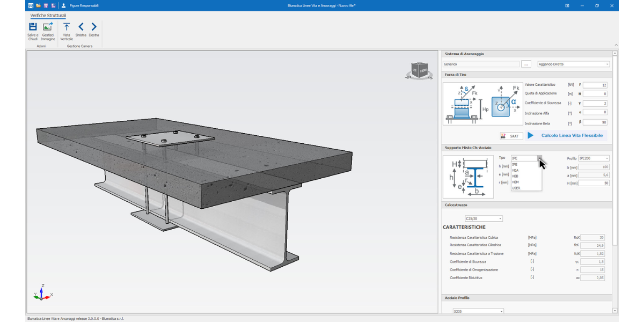Choose HEA from the Tipo list
This screenshot has width=644, height=322.
(526, 170)
